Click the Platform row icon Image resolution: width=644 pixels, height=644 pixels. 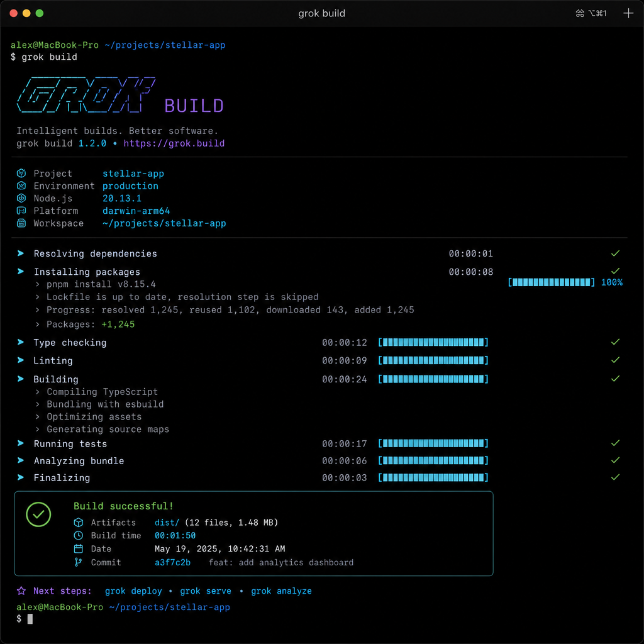pos(21,211)
